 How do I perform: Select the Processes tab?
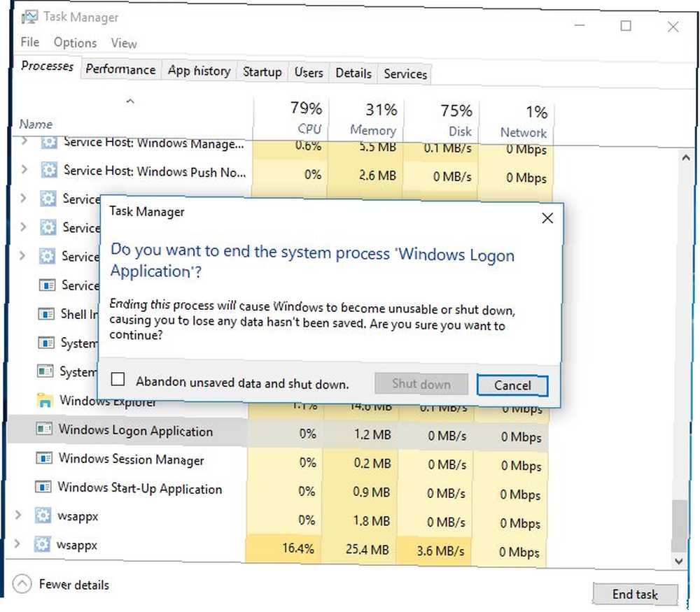coord(47,66)
